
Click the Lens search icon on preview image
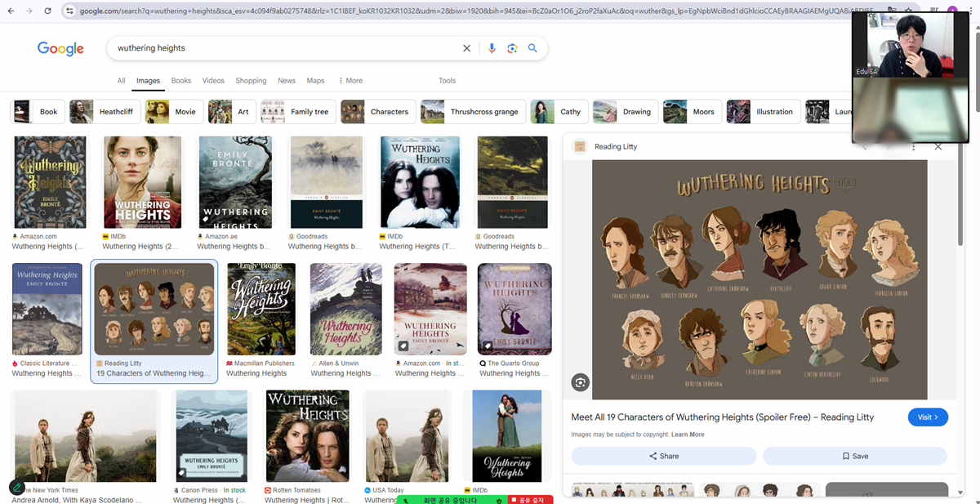(x=580, y=381)
